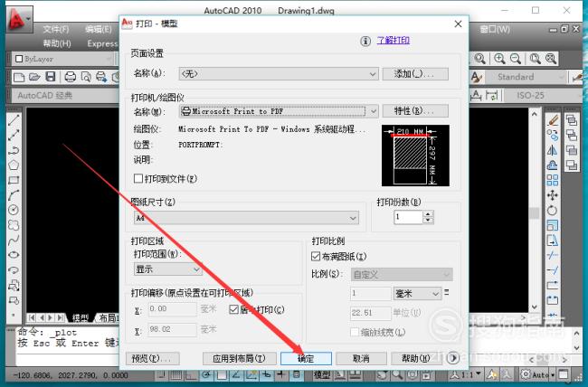Viewport: 588px width, 387px height.
Task: Select the Construction Line tool
Action: click(14, 135)
